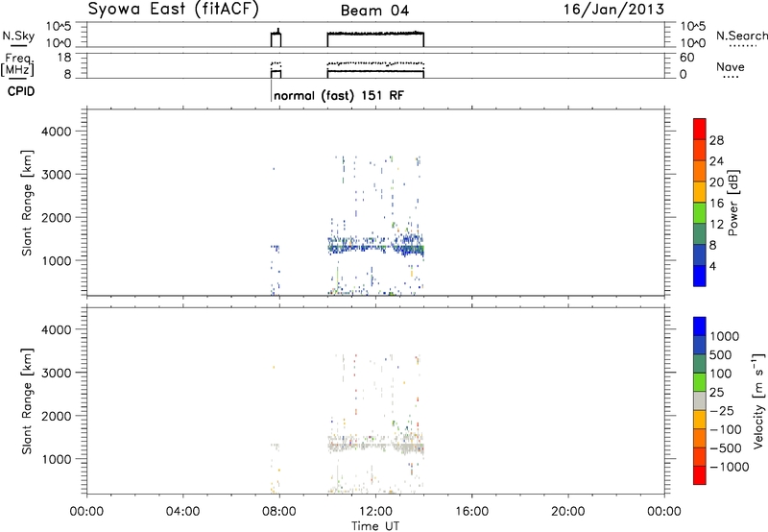Click the '60' Nave axis tick label
The image size is (768, 532).
point(686,58)
